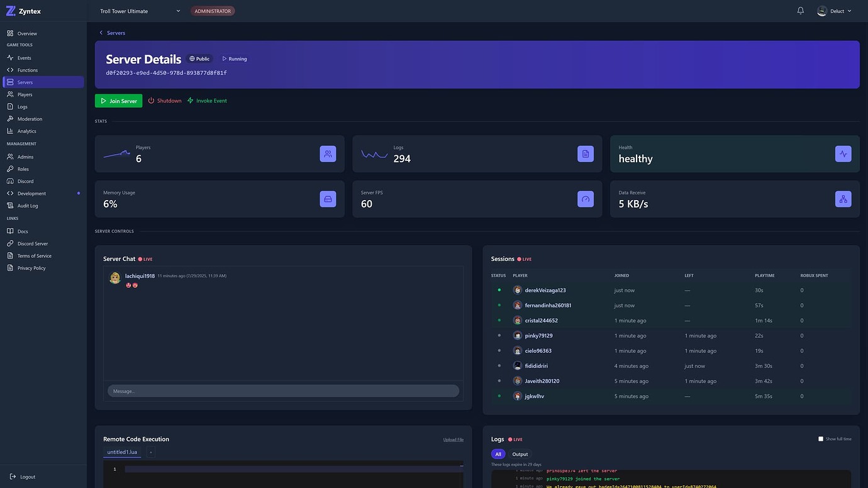Click the Message input in Server Chat
868x488 pixels.
pos(283,391)
